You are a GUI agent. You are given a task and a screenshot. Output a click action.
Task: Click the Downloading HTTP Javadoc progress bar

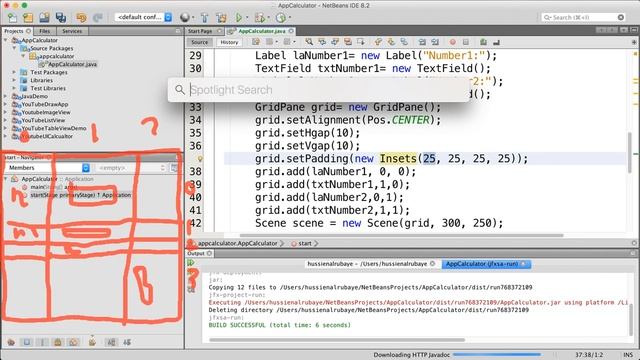coord(497,355)
